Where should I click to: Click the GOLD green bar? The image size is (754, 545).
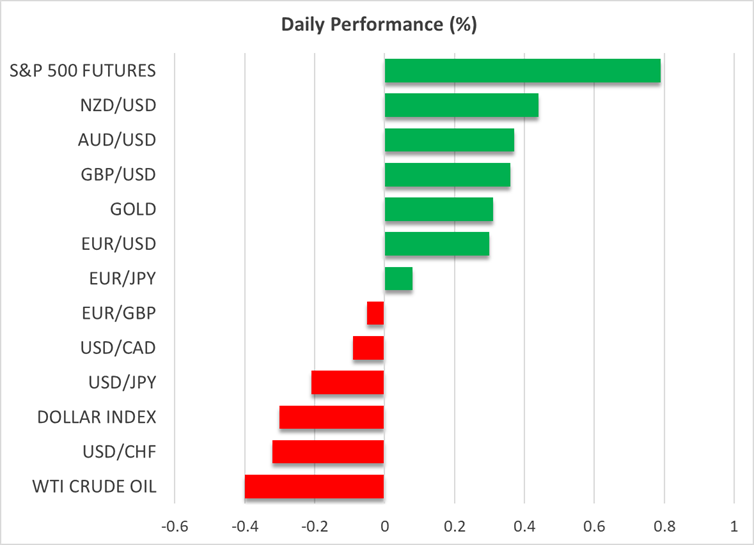pyautogui.click(x=438, y=209)
